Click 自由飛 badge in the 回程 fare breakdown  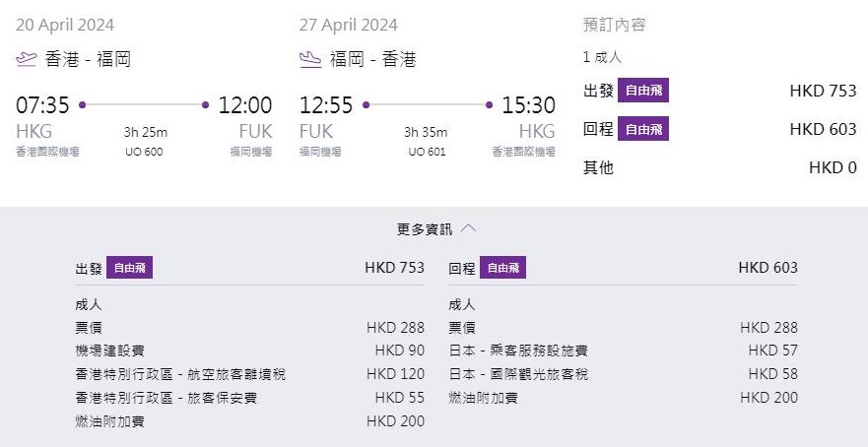click(x=502, y=268)
